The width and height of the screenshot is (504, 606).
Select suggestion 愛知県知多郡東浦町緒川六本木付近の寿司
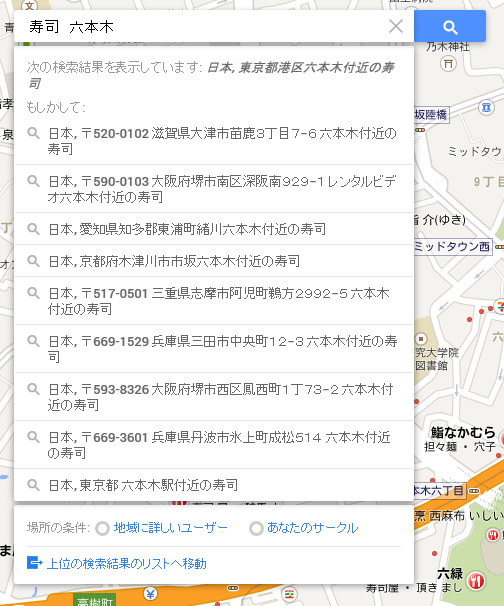pyautogui.click(x=214, y=229)
